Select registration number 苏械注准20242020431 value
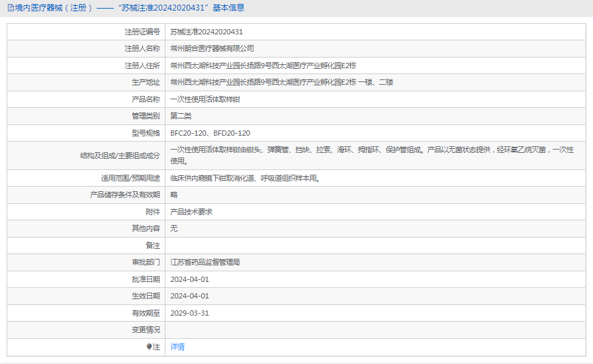Screen dimensions: 593x364 [x=206, y=32]
